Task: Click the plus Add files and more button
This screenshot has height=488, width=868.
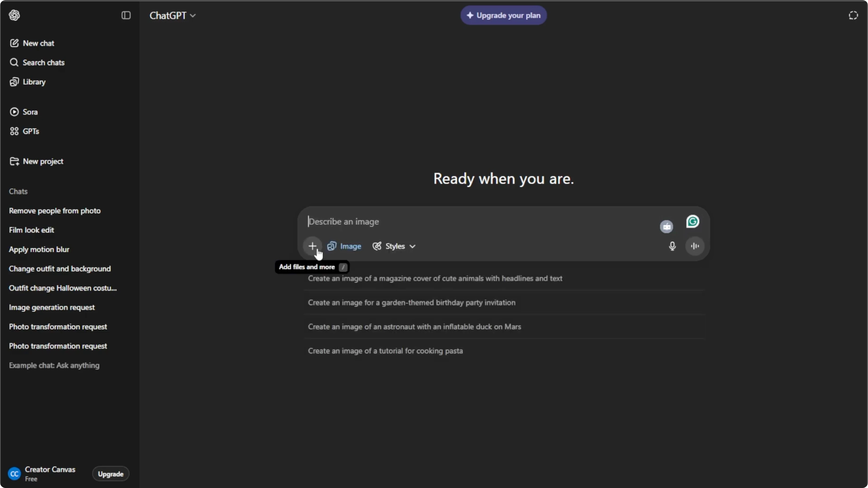Action: point(312,246)
